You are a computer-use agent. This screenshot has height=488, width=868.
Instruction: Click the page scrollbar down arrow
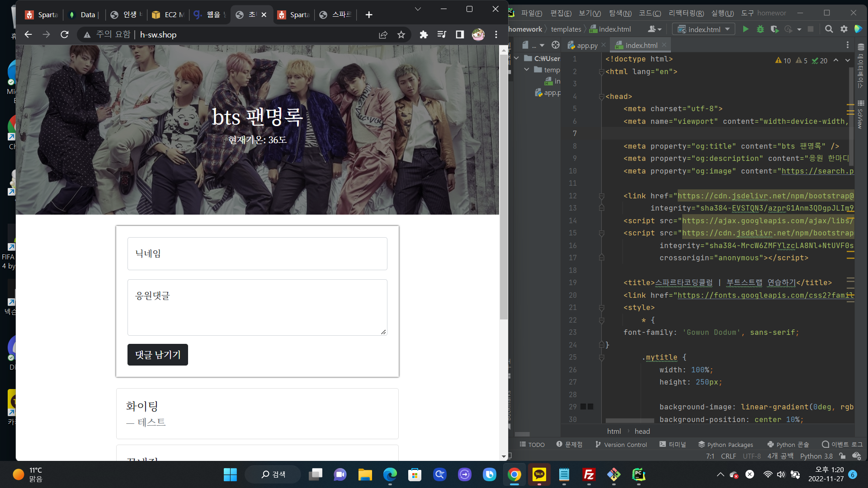(x=504, y=456)
